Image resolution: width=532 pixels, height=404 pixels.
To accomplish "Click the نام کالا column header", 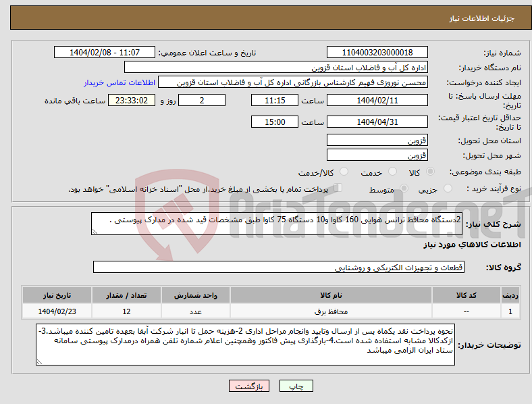I will click(x=331, y=295).
